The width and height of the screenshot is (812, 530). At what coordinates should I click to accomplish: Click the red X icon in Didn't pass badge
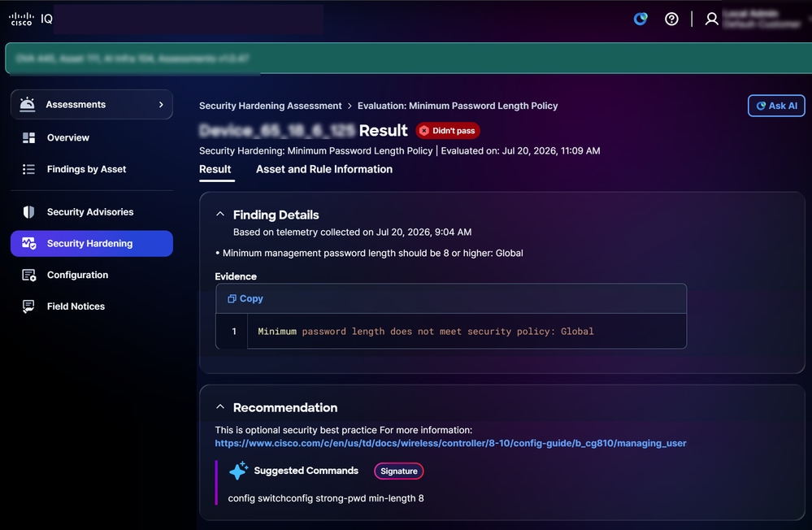(x=424, y=131)
